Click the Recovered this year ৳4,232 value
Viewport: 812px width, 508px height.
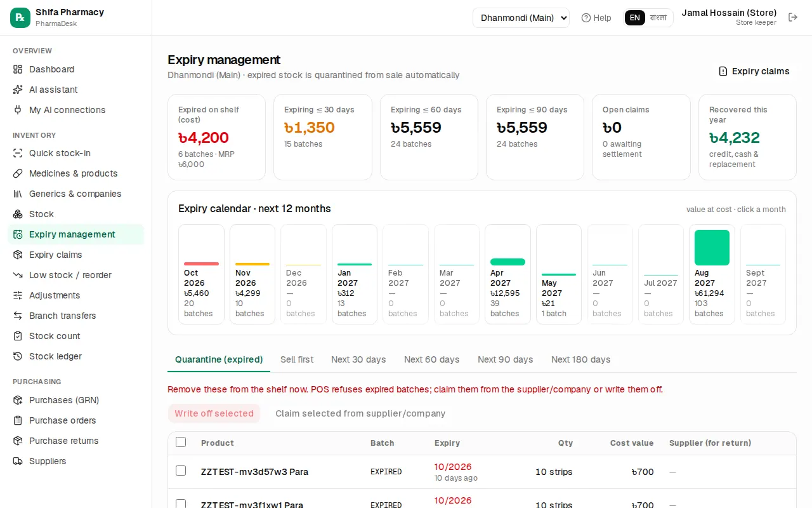tap(735, 138)
